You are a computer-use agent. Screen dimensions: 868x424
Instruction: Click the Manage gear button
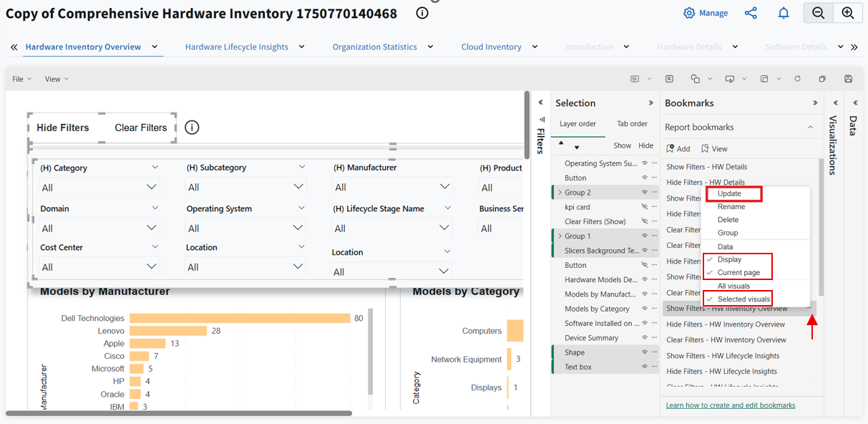[706, 13]
